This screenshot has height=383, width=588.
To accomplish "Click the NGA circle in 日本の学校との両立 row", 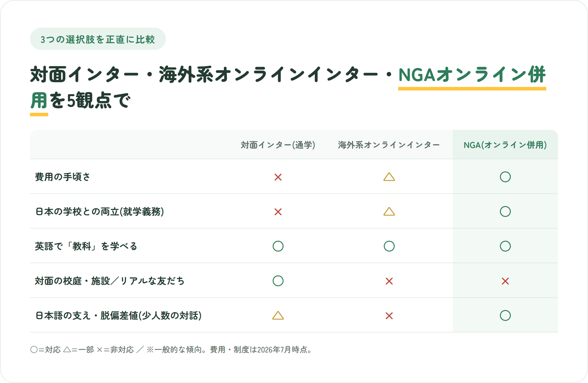I will 505,211.
